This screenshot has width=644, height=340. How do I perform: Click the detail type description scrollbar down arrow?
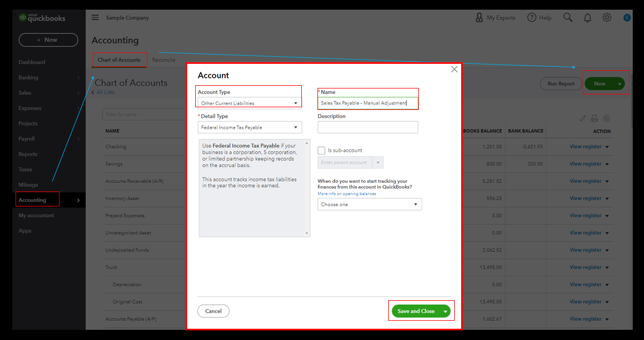307,233
